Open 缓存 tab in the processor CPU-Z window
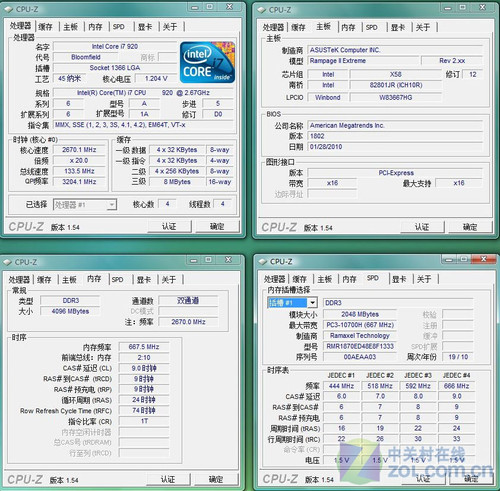The height and width of the screenshot is (491, 500). pos(45,27)
